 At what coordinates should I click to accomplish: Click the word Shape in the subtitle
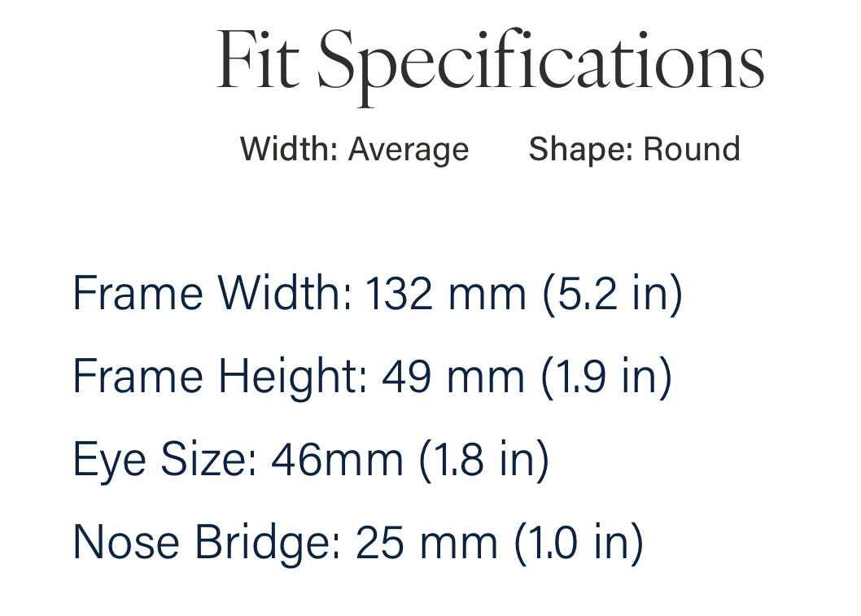pyautogui.click(x=579, y=151)
